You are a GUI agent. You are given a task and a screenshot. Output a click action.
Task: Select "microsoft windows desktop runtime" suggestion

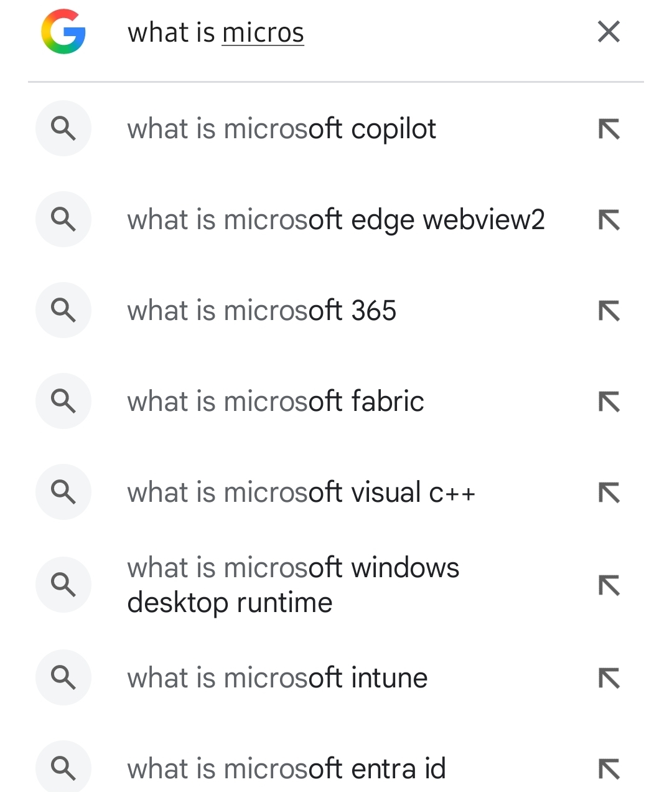(293, 585)
